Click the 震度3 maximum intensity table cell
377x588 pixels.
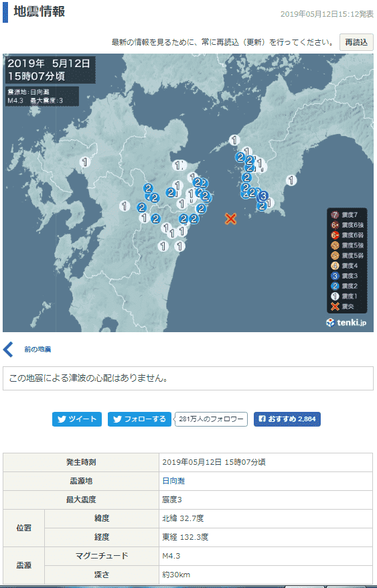pos(266,500)
